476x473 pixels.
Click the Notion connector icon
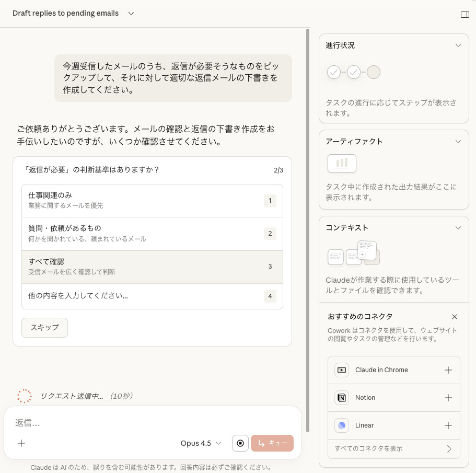click(342, 398)
